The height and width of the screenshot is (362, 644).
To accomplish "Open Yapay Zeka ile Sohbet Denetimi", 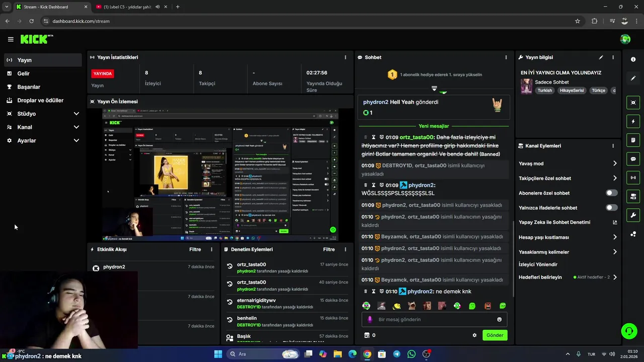I will [568, 222].
